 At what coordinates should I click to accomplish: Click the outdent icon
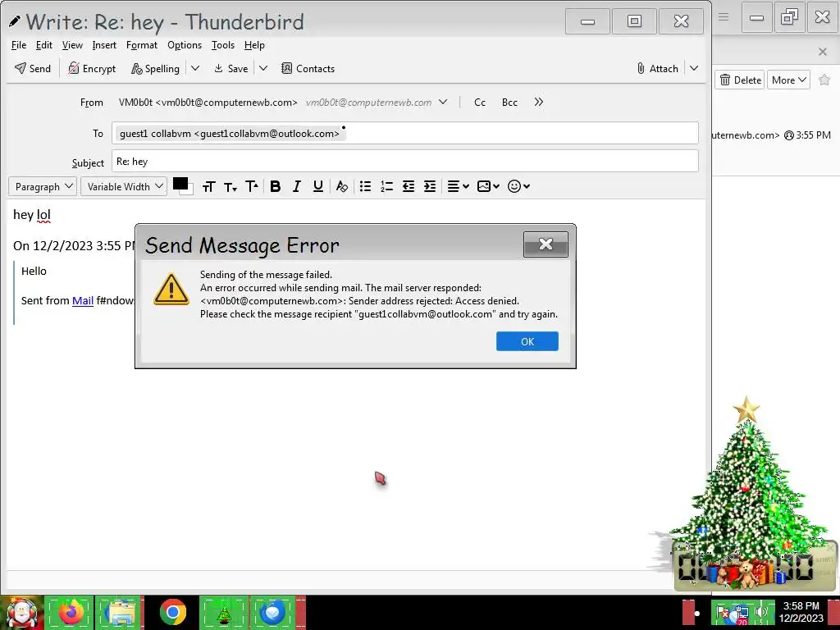coord(409,186)
